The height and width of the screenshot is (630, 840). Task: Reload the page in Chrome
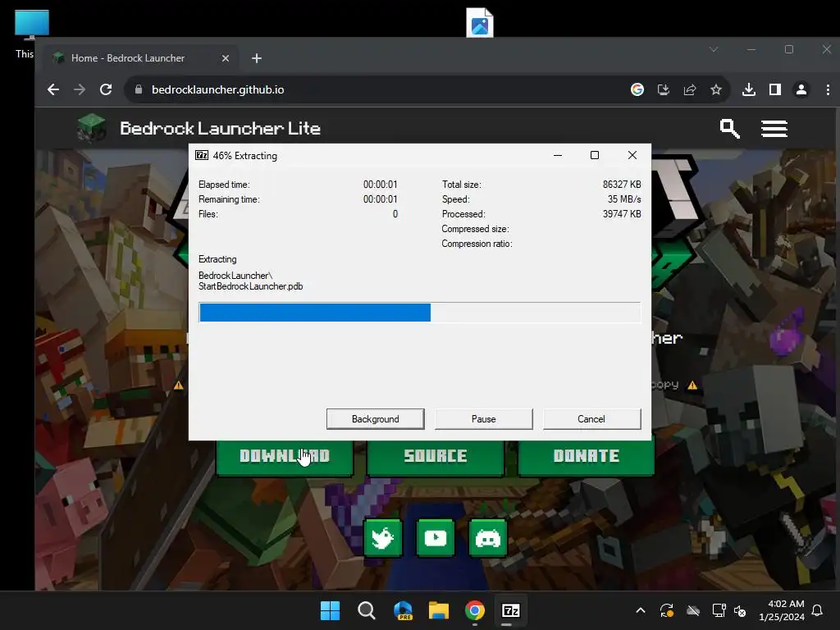(x=106, y=89)
